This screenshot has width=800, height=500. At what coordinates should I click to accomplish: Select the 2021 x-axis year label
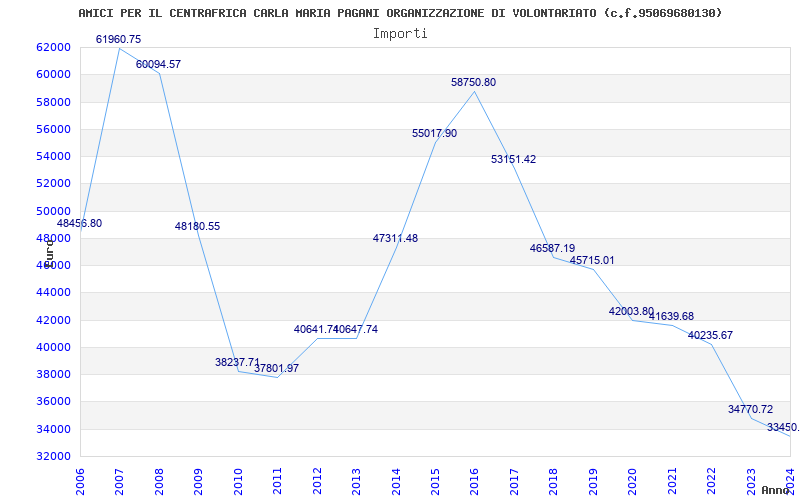coord(672,480)
